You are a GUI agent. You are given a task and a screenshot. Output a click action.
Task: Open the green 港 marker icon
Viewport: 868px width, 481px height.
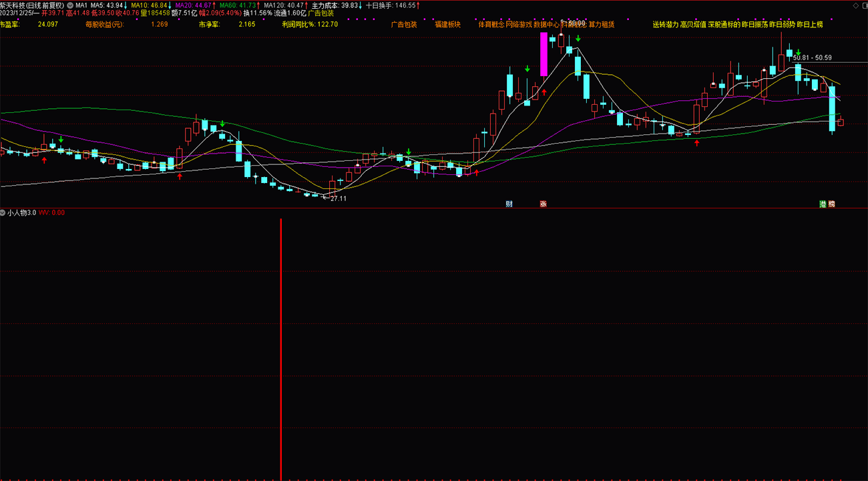click(823, 204)
